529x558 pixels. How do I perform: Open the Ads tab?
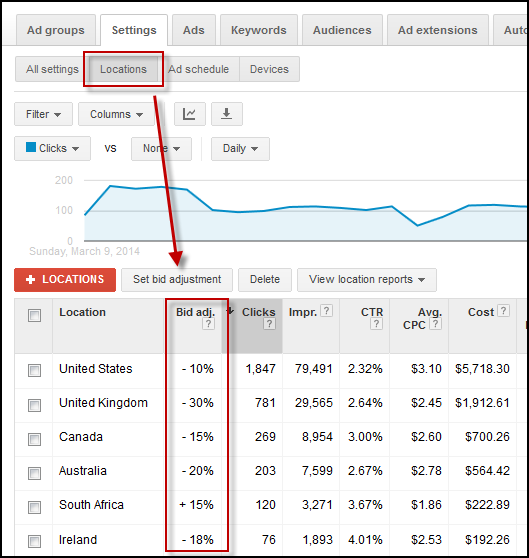(x=194, y=30)
